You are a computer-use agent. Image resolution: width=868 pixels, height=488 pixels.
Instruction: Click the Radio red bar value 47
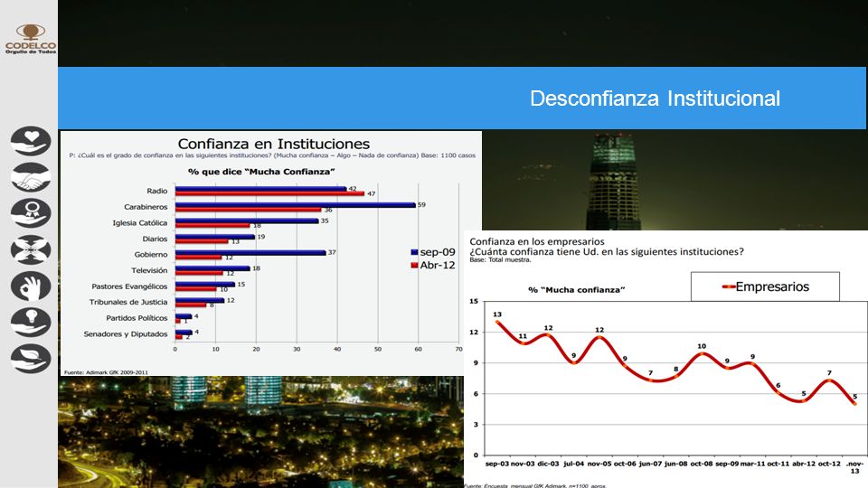[371, 193]
